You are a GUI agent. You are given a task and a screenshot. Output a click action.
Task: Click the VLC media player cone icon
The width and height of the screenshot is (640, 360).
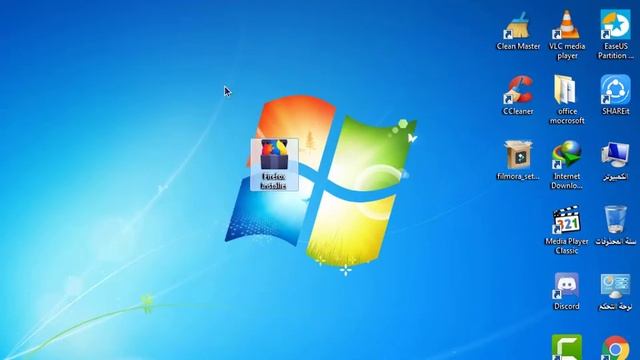pyautogui.click(x=567, y=25)
